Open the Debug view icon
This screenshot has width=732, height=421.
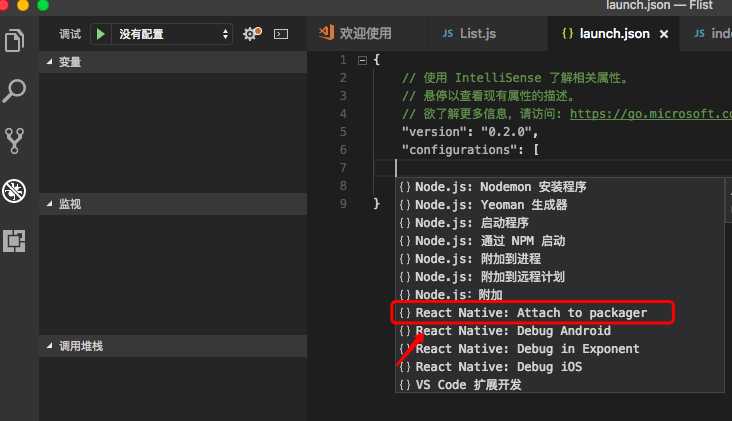click(14, 191)
